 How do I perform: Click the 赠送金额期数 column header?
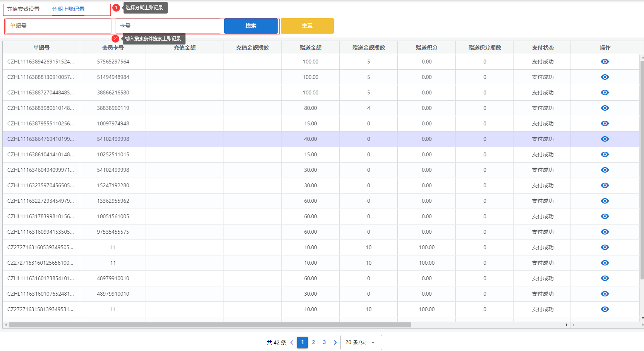pyautogui.click(x=369, y=48)
